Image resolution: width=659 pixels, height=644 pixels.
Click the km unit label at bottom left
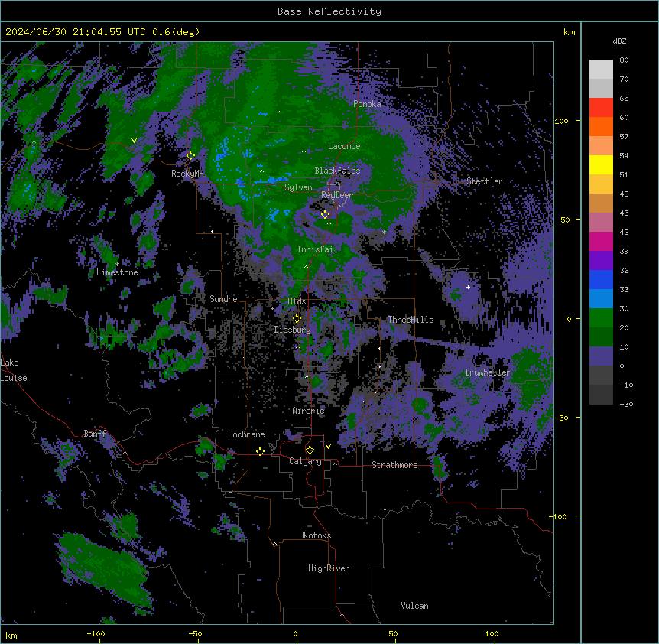(11, 635)
